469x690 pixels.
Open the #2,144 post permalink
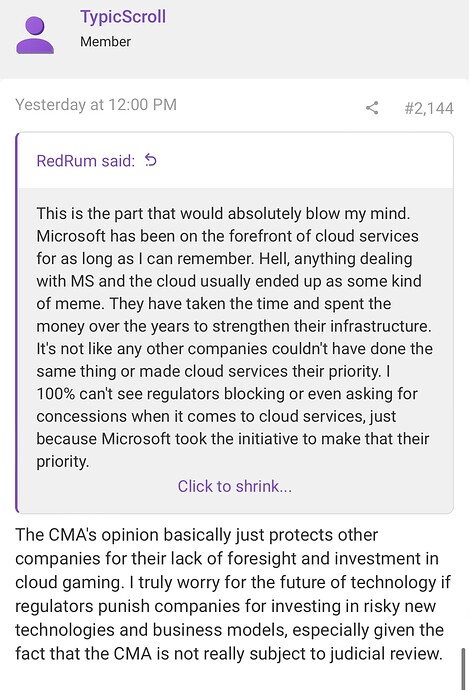click(429, 108)
